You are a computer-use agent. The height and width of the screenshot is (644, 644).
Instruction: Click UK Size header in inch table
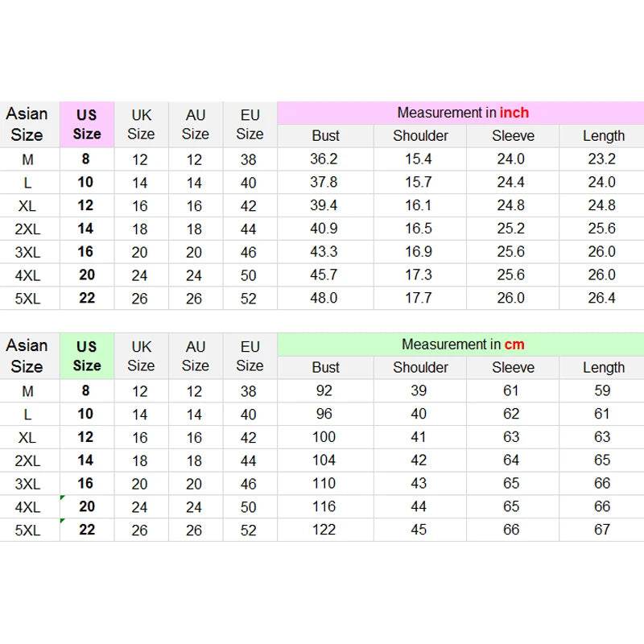pyautogui.click(x=141, y=125)
